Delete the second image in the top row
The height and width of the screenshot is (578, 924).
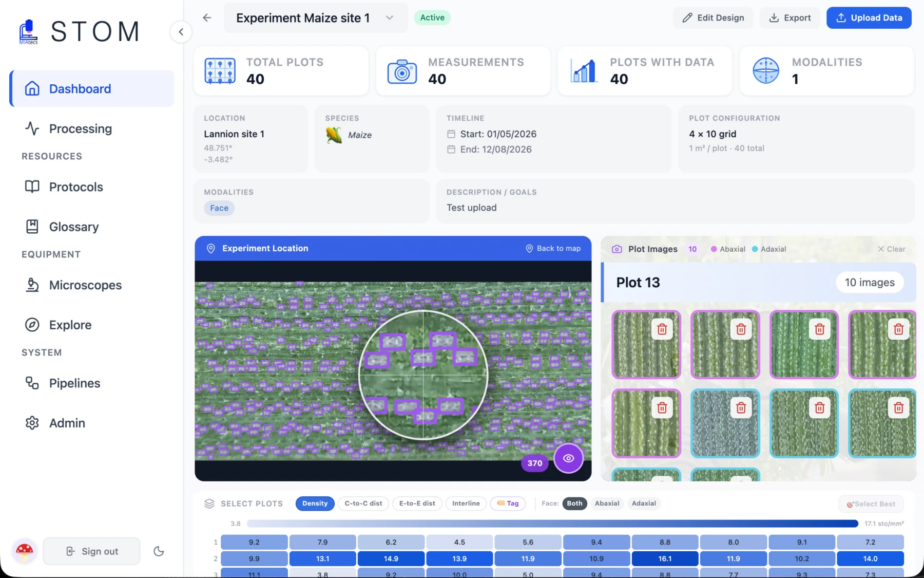[x=741, y=329]
